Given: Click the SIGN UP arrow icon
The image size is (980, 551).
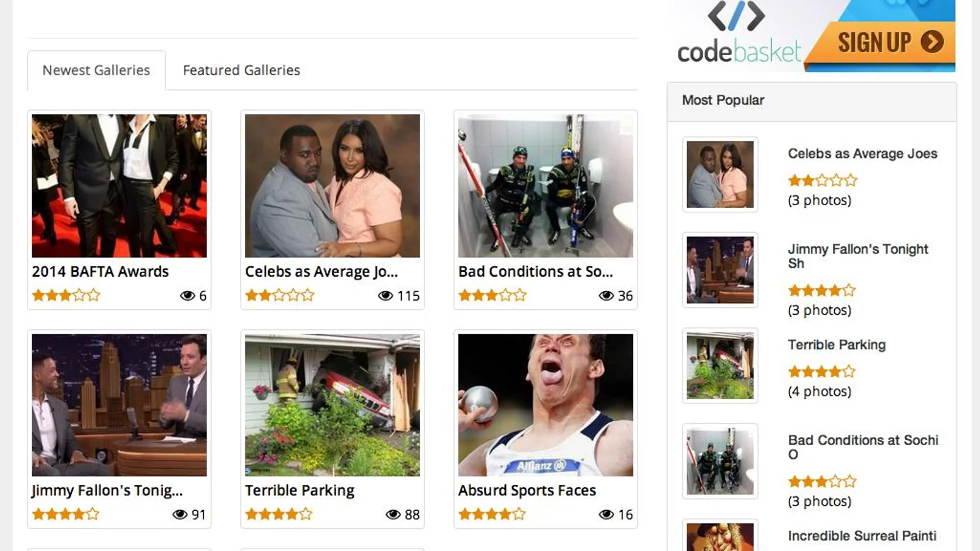Looking at the screenshot, I should (x=932, y=42).
